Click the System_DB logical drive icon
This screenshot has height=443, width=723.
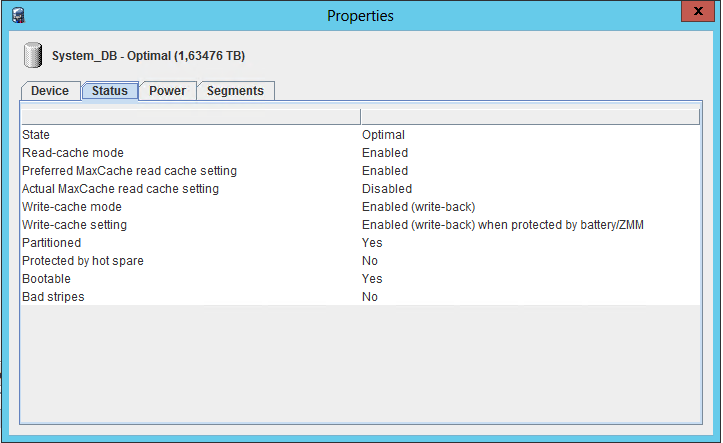[x=34, y=54]
